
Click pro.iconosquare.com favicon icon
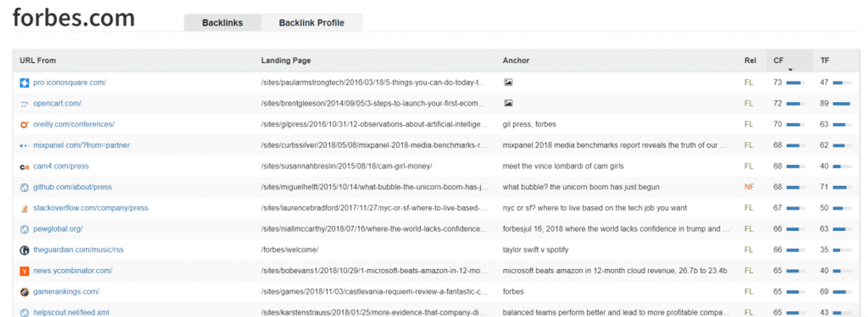(25, 83)
